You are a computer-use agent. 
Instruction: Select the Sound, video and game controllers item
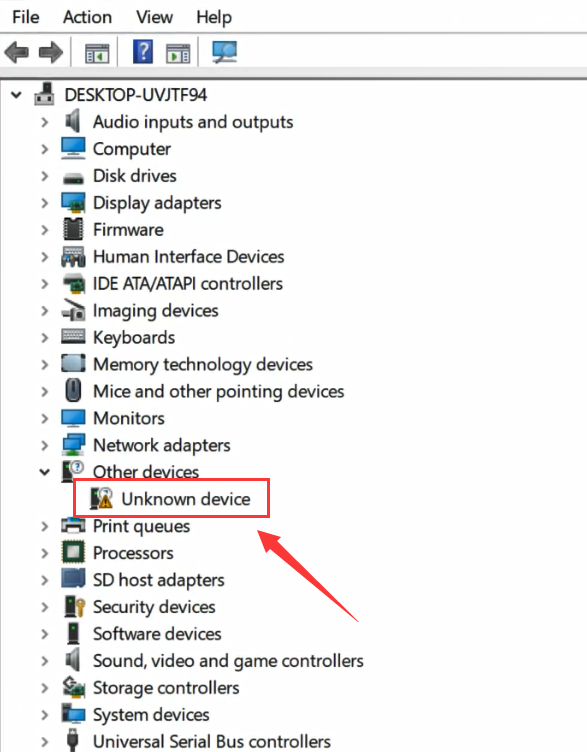point(228,661)
